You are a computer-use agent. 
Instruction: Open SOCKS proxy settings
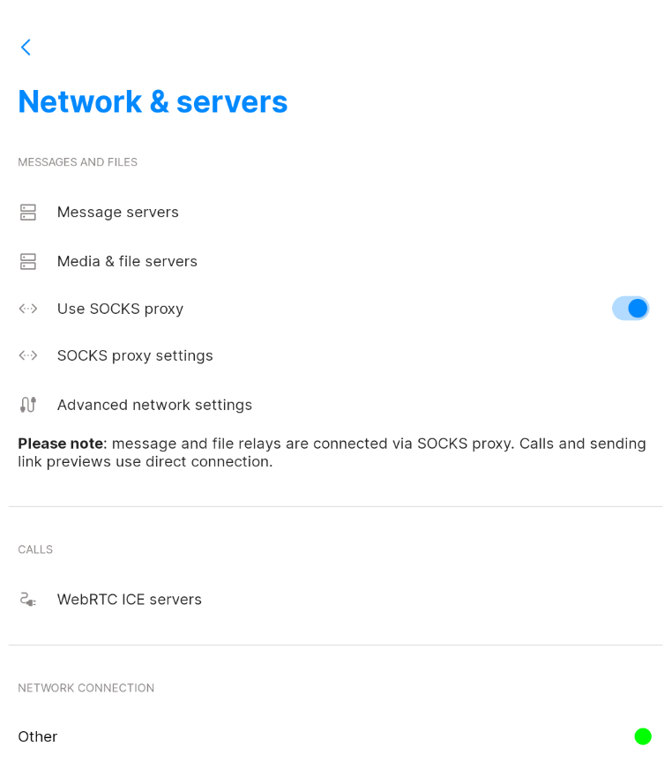click(x=135, y=355)
